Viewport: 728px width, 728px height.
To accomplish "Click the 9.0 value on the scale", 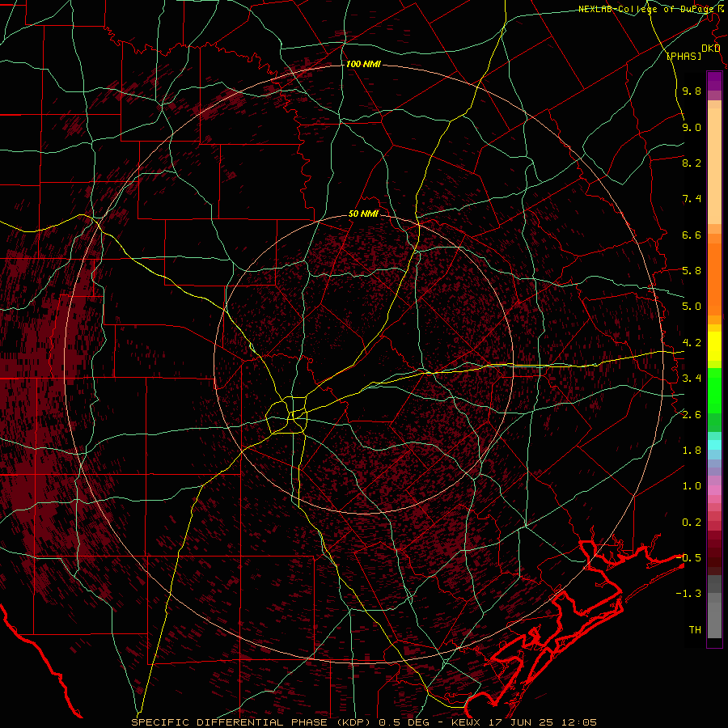I will click(692, 127).
